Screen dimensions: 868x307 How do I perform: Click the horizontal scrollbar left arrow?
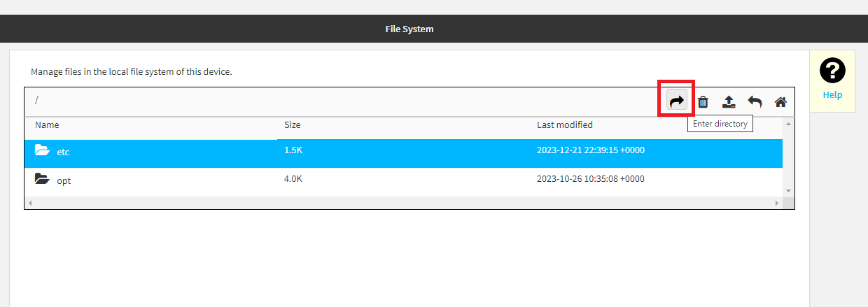(29, 203)
